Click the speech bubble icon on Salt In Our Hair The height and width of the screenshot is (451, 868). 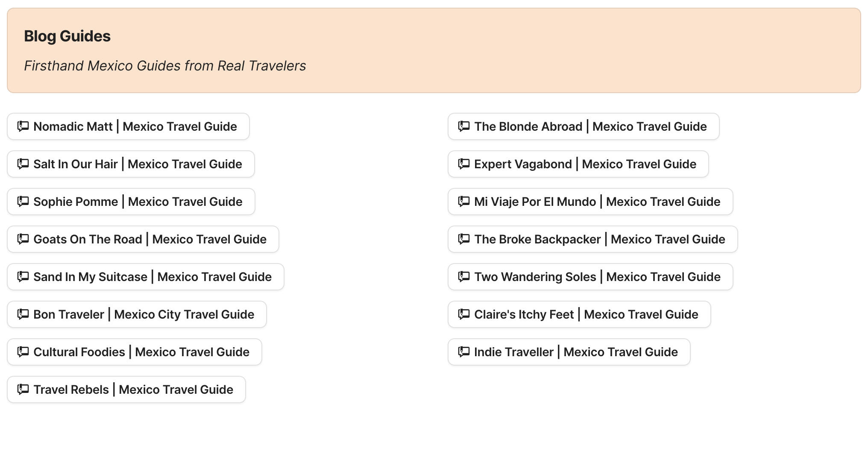click(x=23, y=164)
